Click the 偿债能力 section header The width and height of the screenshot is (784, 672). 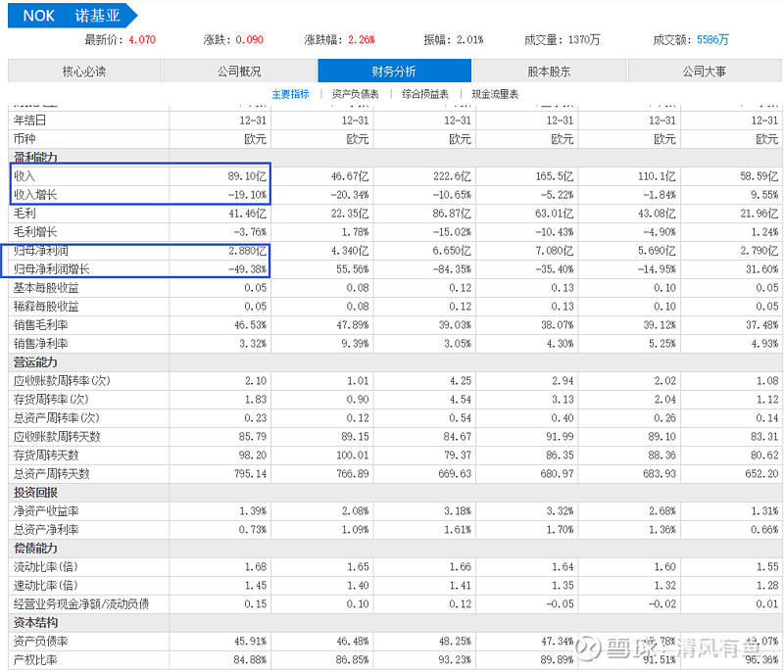(x=35, y=549)
